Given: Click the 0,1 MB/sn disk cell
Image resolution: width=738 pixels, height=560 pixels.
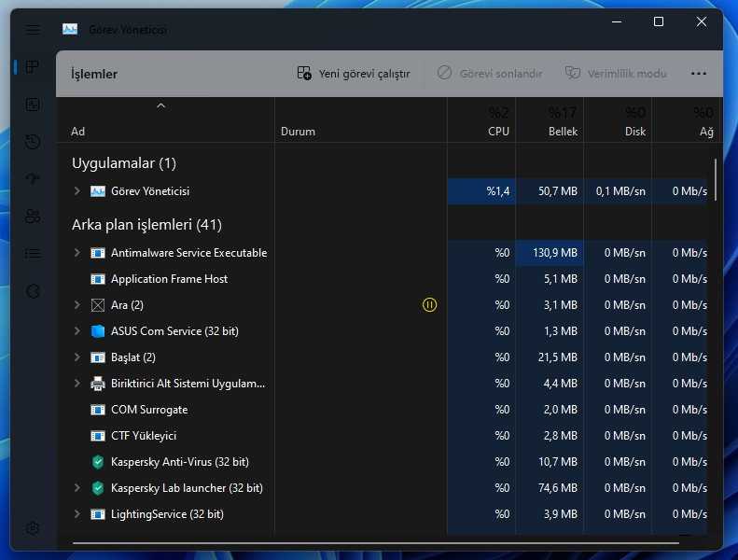Looking at the screenshot, I should pyautogui.click(x=618, y=191).
